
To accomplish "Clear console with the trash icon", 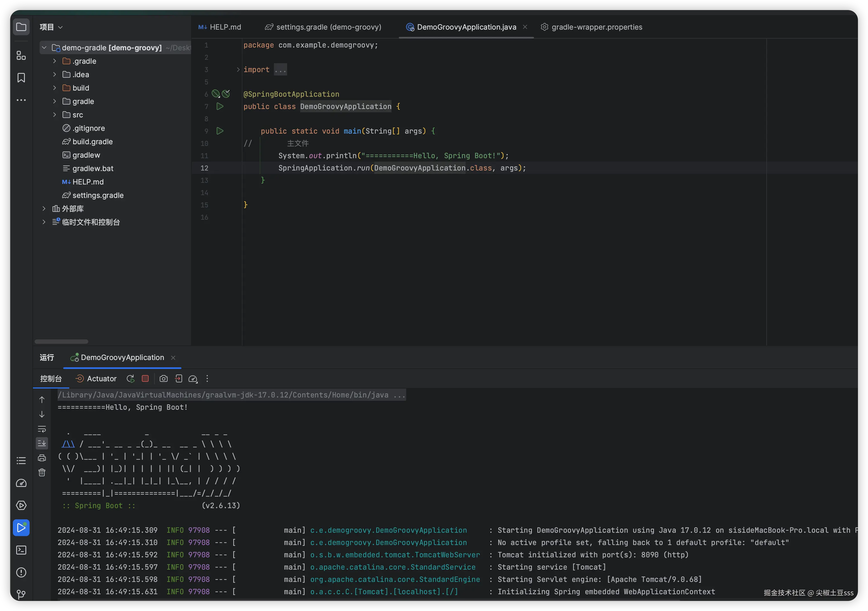I will click(42, 473).
